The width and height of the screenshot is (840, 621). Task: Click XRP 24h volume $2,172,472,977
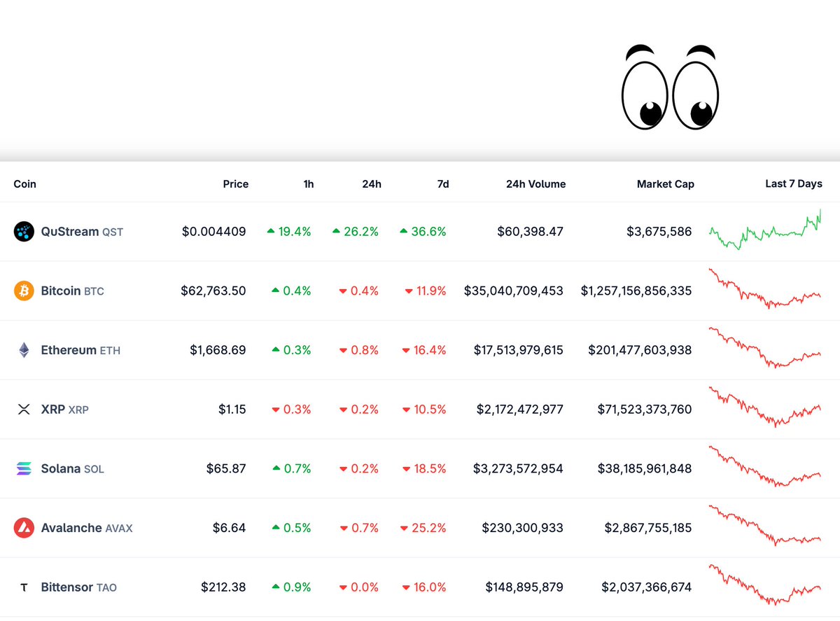pyautogui.click(x=520, y=410)
